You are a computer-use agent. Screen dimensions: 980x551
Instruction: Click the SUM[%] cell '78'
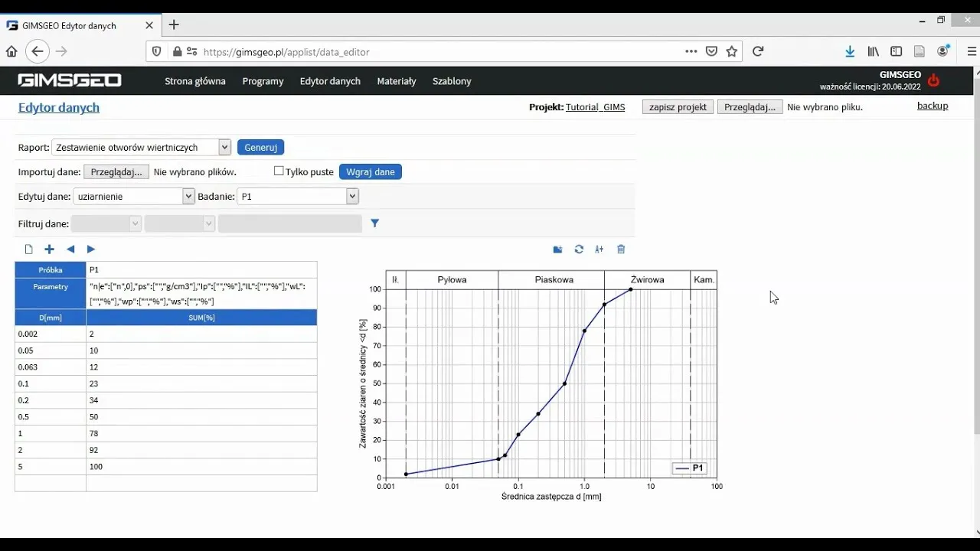click(x=201, y=433)
